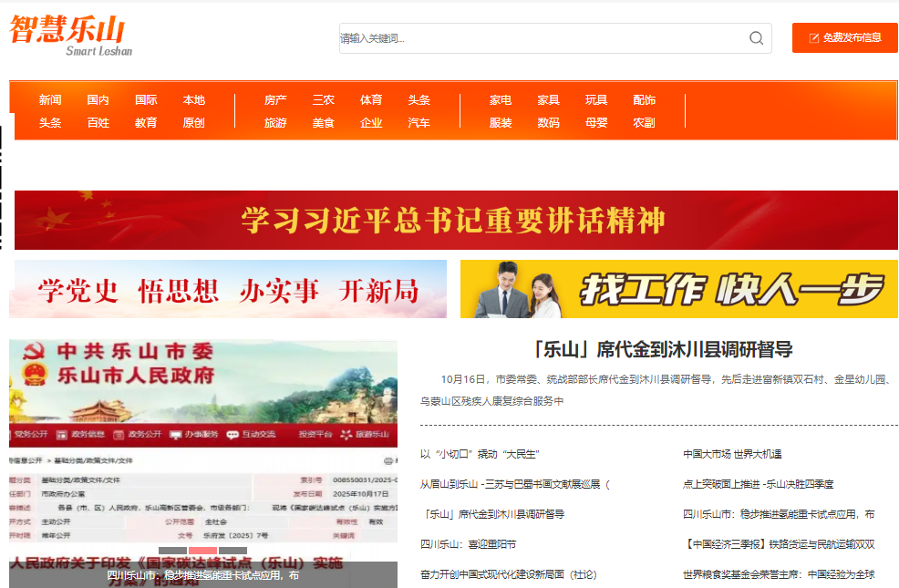Select the 旅游乐山 icon

point(345,435)
